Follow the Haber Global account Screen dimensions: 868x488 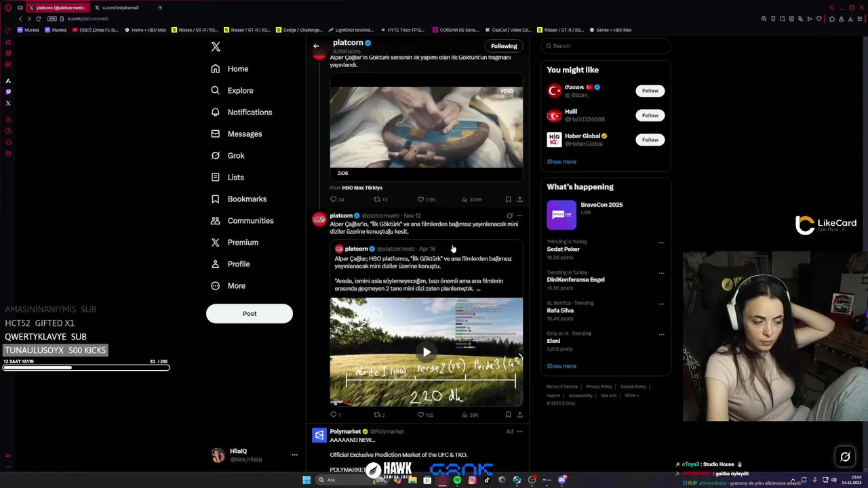point(650,140)
